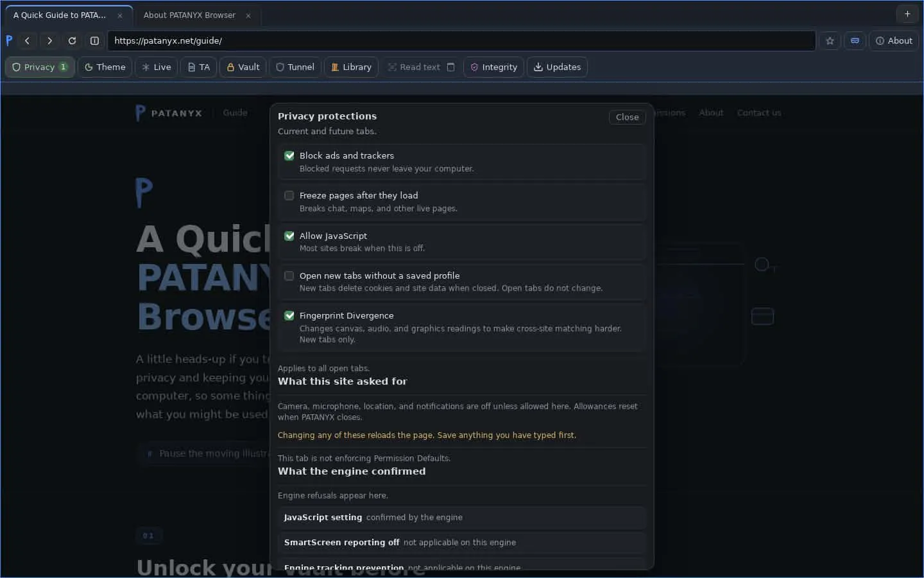Enable Open new tabs without a saved profile
This screenshot has height=578, width=924.
(289, 276)
